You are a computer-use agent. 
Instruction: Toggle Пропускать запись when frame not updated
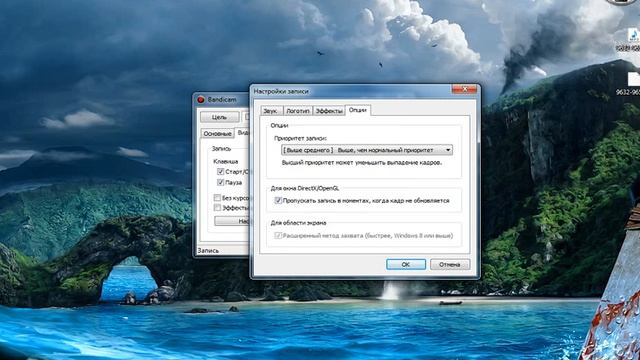(278, 200)
